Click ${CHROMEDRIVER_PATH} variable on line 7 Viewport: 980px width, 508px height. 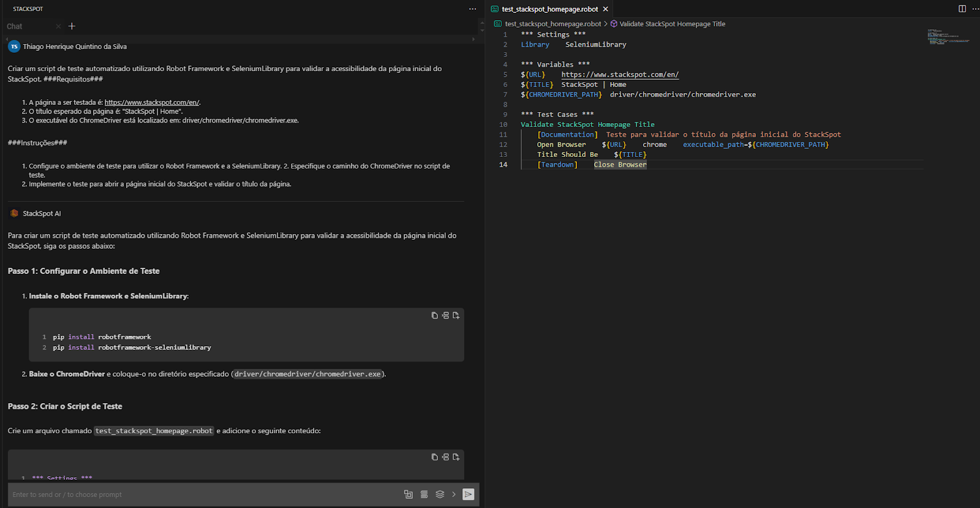(x=561, y=95)
